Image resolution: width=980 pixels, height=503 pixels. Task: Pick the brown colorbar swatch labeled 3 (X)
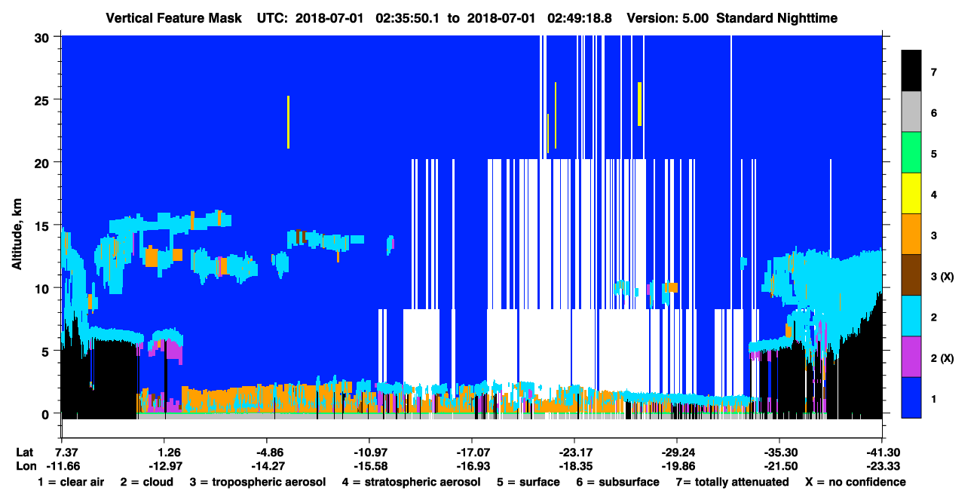911,275
